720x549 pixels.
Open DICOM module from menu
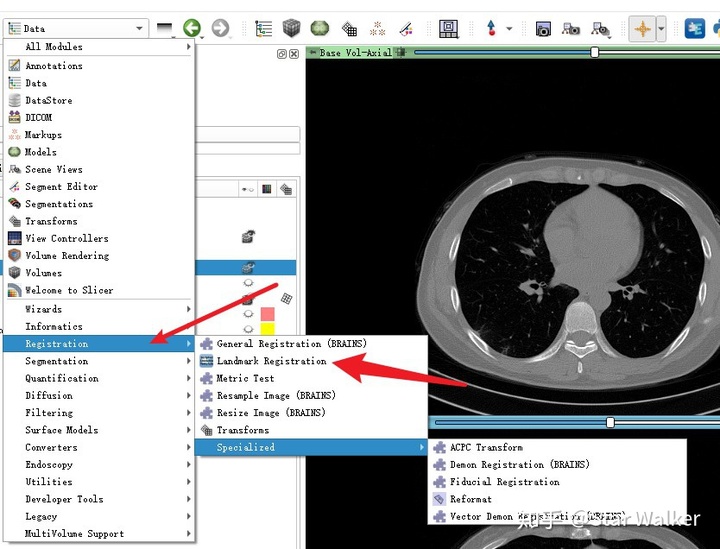click(x=99, y=118)
